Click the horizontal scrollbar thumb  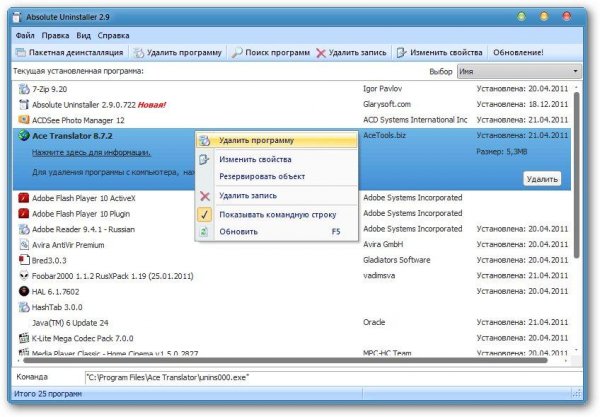[x=285, y=360]
